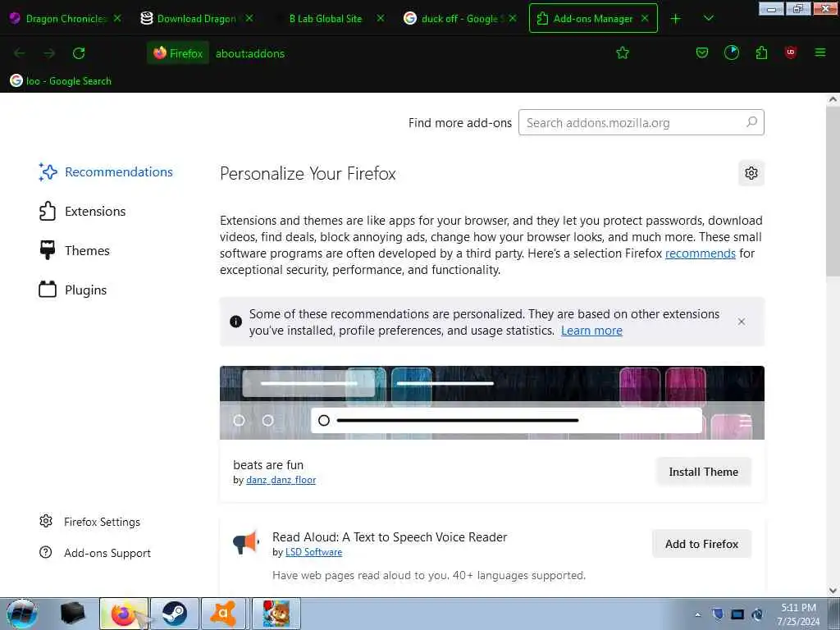Click the Install Theme button
Viewport: 840px width, 630px height.
click(x=703, y=472)
